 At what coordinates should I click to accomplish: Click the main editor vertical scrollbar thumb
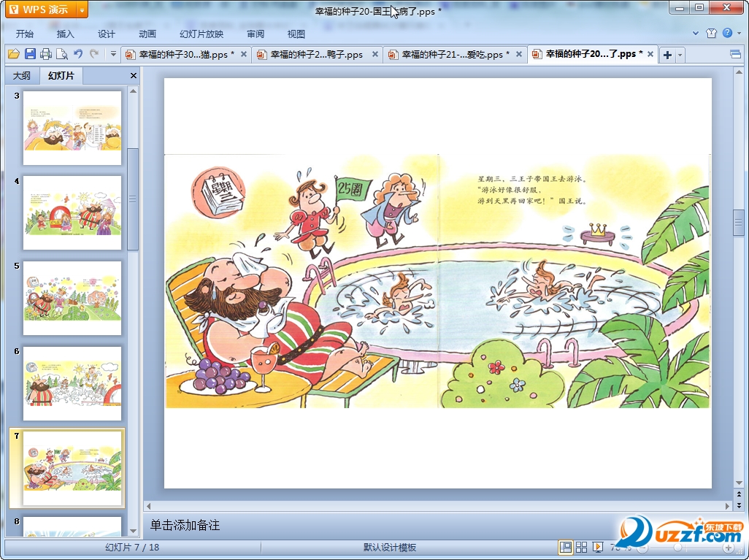[x=739, y=222]
